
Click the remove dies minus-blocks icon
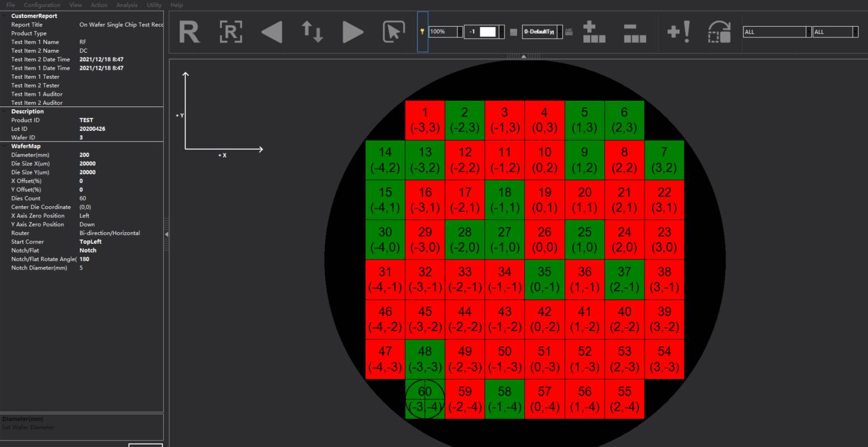pyautogui.click(x=635, y=32)
